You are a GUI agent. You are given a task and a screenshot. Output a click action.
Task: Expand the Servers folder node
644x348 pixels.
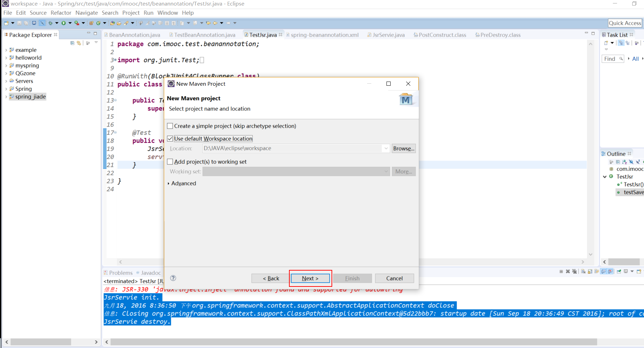pos(6,81)
